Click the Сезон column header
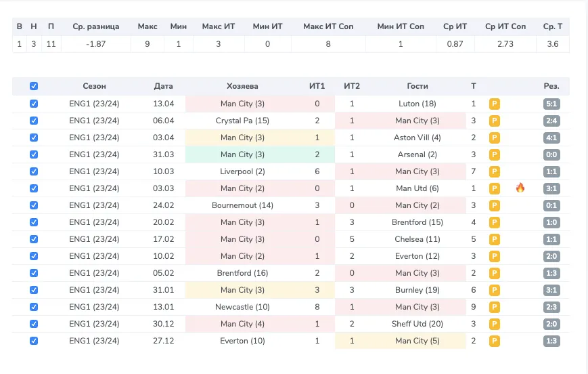Screen dimensions: 588x374 [x=94, y=86]
